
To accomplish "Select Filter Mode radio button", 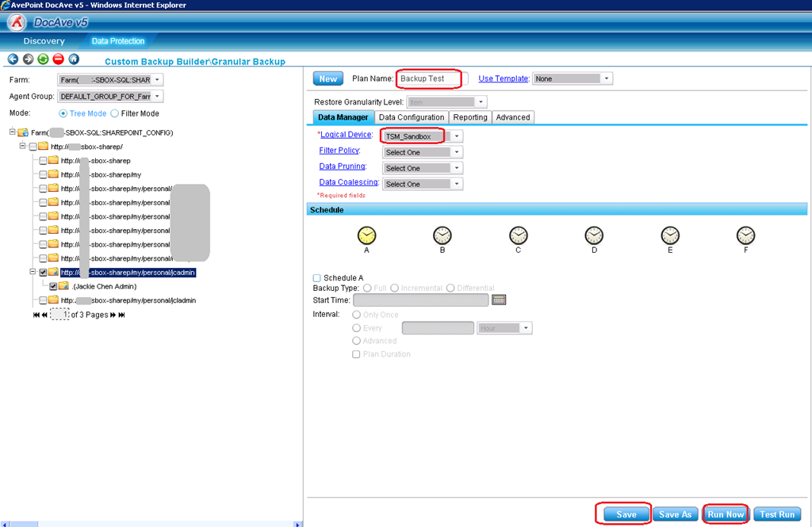I will coord(115,113).
